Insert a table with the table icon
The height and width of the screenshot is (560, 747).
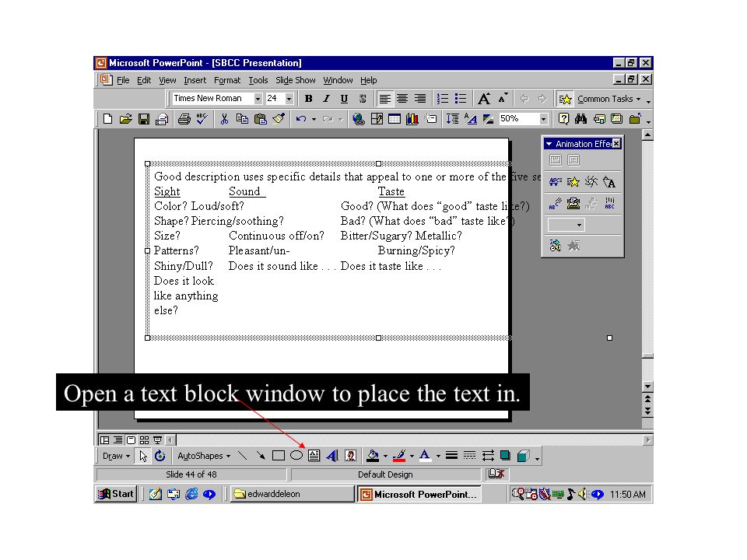coord(395,118)
